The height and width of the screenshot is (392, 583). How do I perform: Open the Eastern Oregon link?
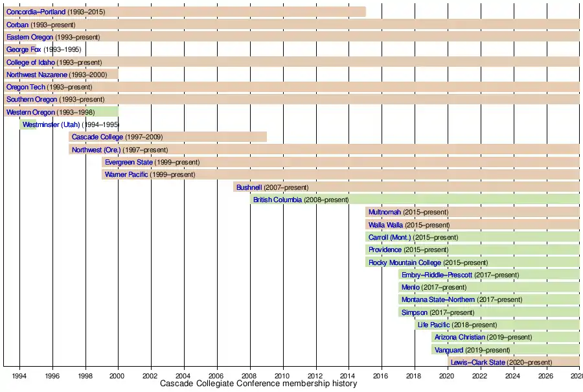coord(30,37)
